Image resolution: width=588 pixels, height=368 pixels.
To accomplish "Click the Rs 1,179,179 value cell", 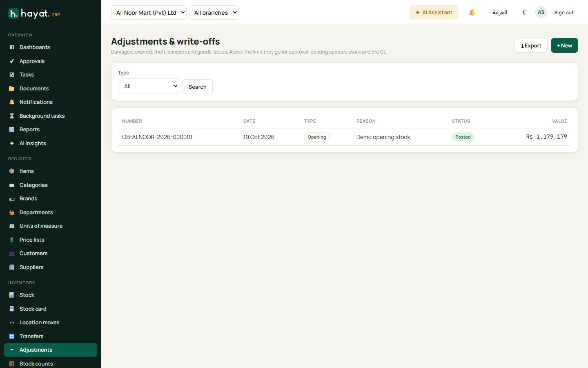I will [x=546, y=137].
